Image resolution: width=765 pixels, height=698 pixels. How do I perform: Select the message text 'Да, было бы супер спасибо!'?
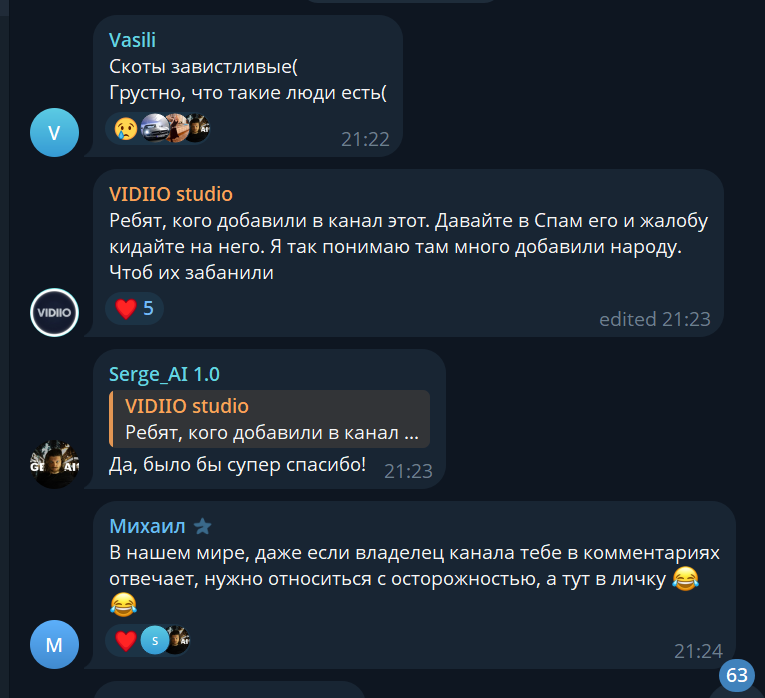click(237, 465)
